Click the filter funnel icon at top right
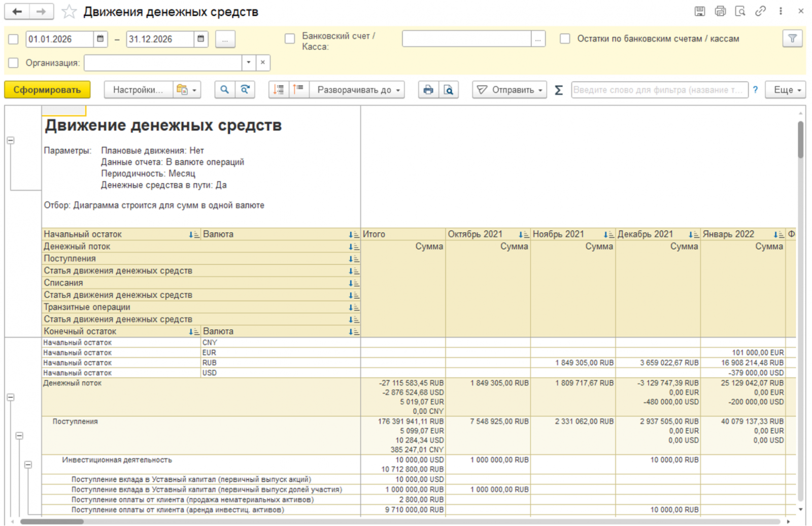Screen dimensions: 812x526 (792, 39)
